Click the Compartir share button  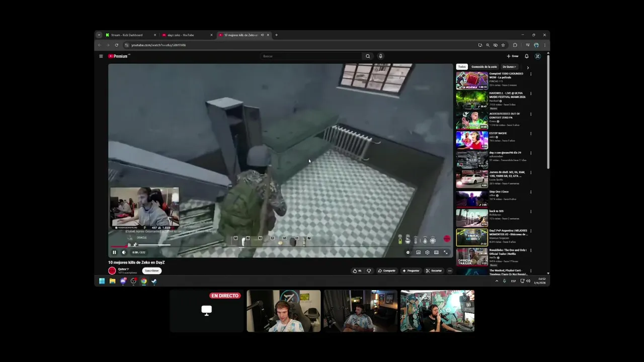coord(386,270)
